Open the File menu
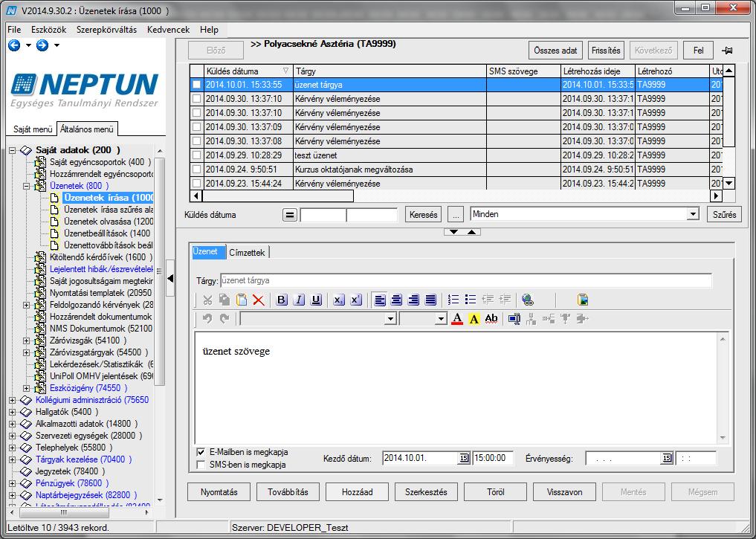This screenshot has height=539, width=756. pos(14,30)
